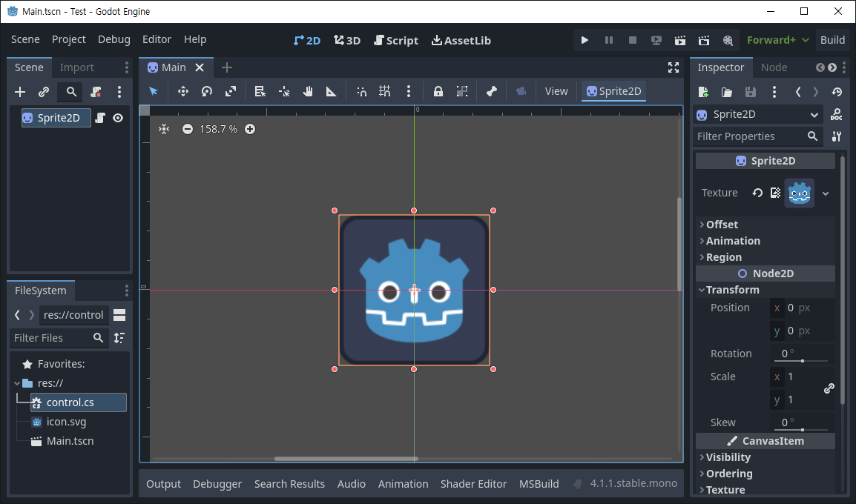The image size is (856, 504).
Task: Stop the running project
Action: pyautogui.click(x=633, y=40)
